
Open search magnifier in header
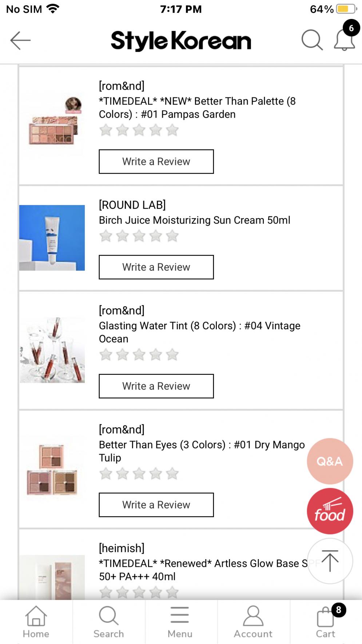point(312,40)
